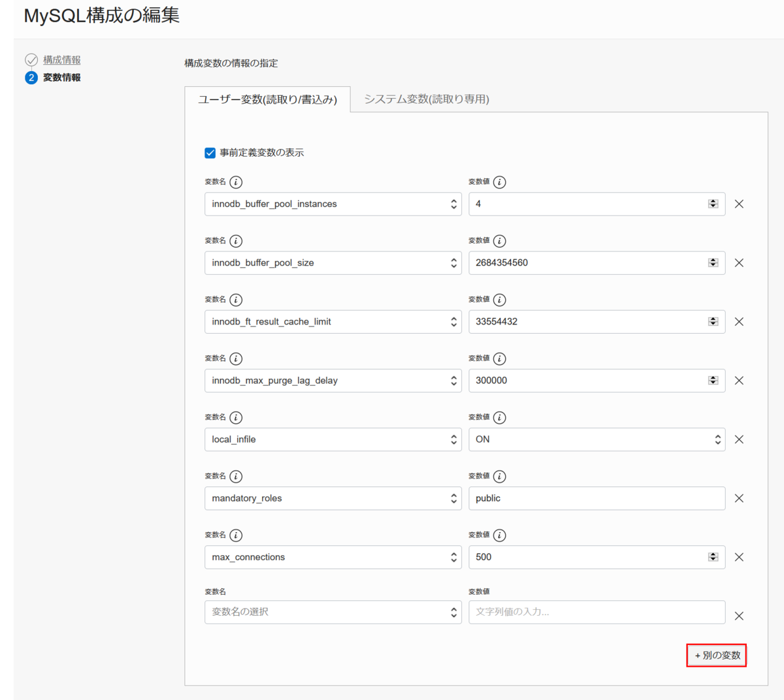Go back to 構成情報 step link

click(x=62, y=60)
